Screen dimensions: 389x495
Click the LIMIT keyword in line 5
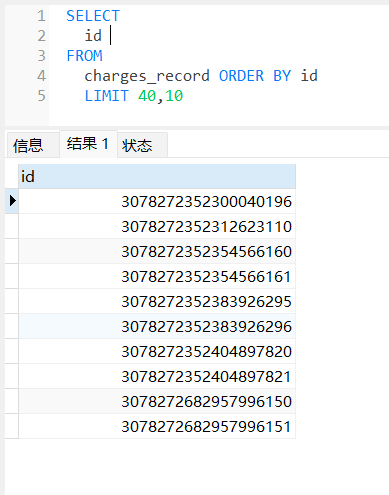point(106,96)
